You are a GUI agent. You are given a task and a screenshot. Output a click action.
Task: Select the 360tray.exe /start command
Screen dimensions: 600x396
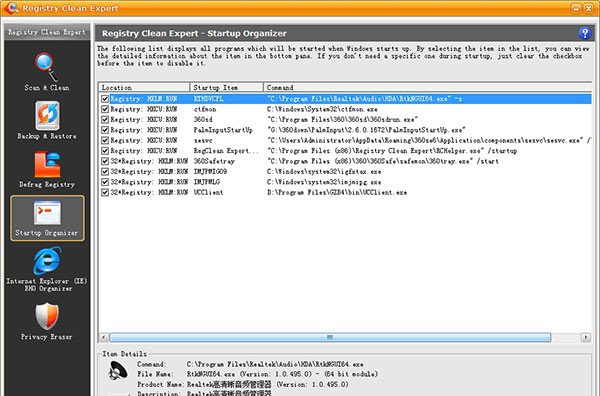(383, 161)
